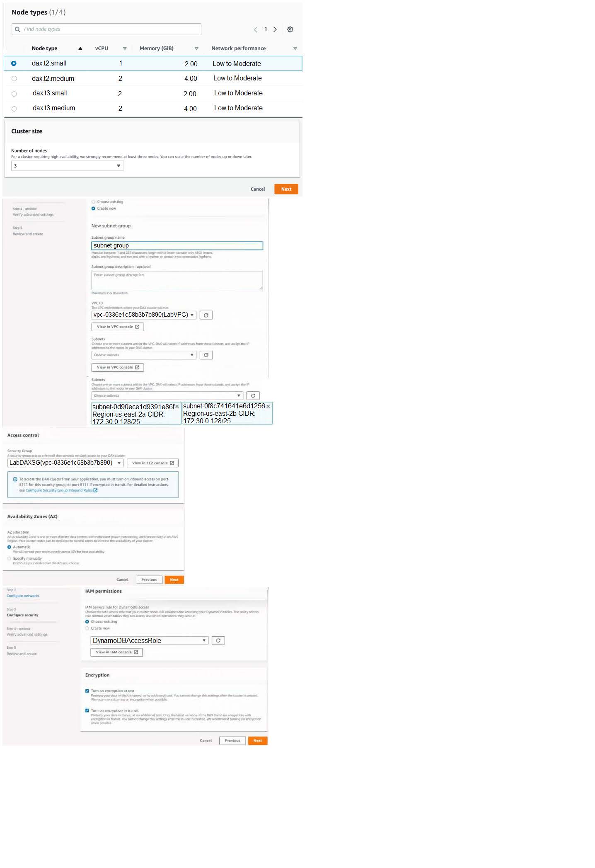595x868 pixels.
Task: Click Cancel in Cluster size section
Action: 258,189
